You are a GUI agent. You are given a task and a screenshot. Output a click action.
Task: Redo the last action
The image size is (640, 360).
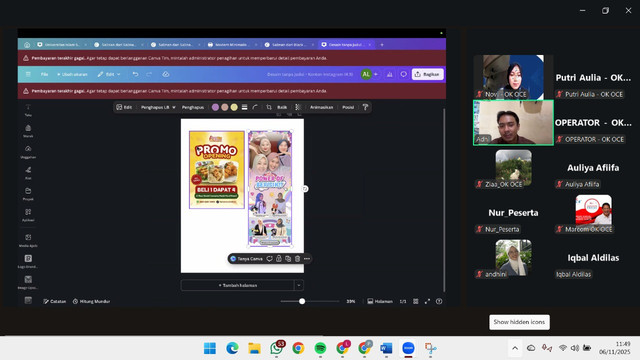[x=149, y=74]
